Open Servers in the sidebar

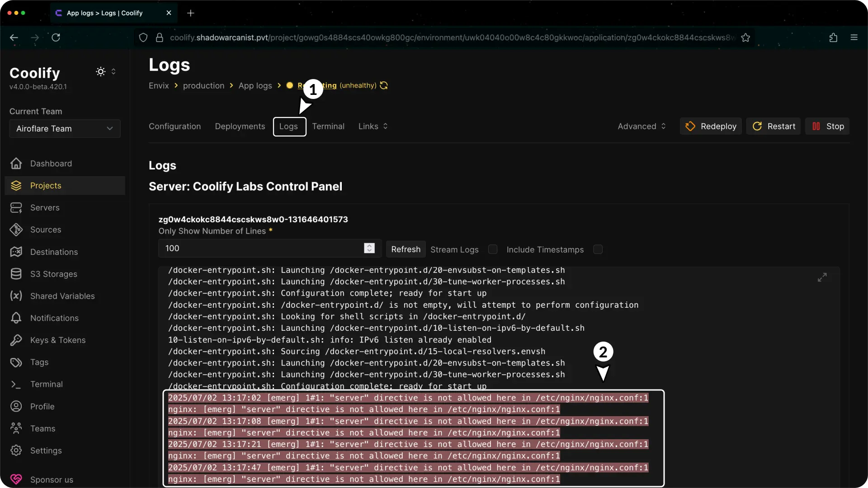click(x=65, y=208)
